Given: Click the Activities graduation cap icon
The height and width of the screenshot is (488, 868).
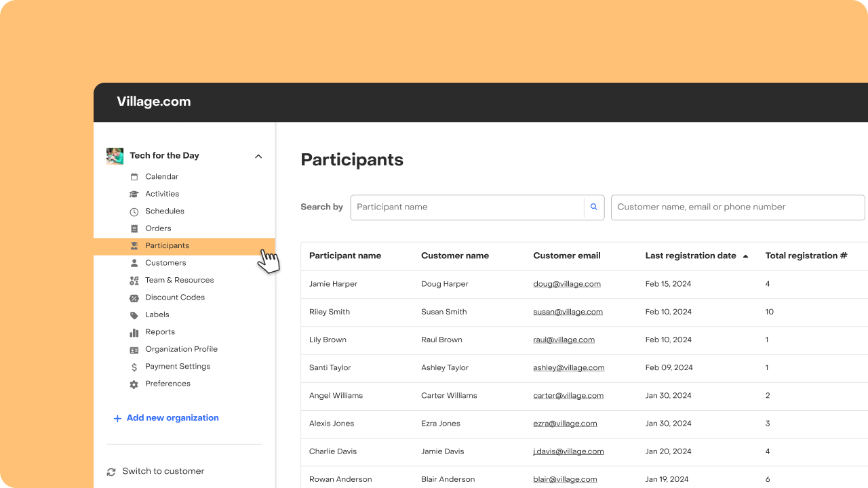Looking at the screenshot, I should 134,194.
